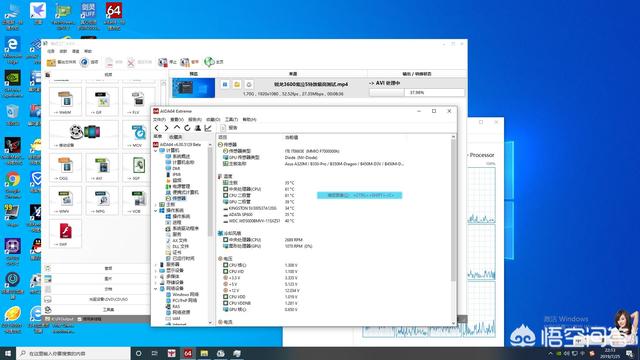
Task: Open the Toolset category in Format Factory
Action: 98,310
